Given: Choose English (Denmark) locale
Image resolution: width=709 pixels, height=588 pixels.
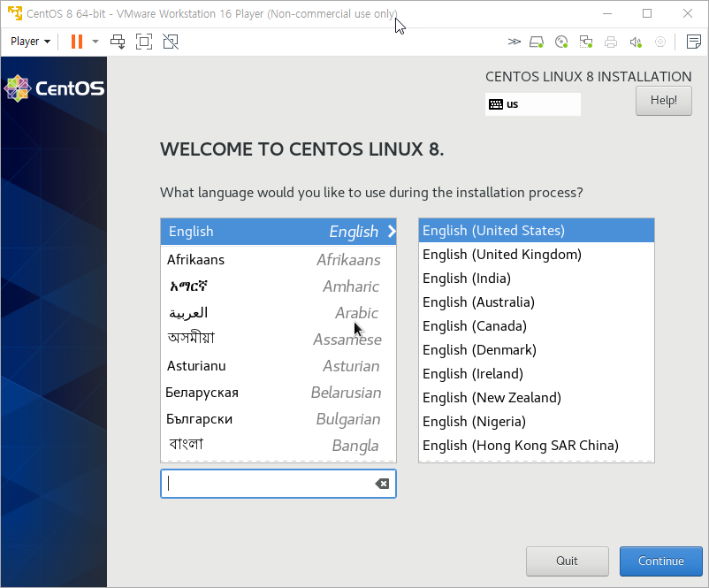Looking at the screenshot, I should coord(537,350).
